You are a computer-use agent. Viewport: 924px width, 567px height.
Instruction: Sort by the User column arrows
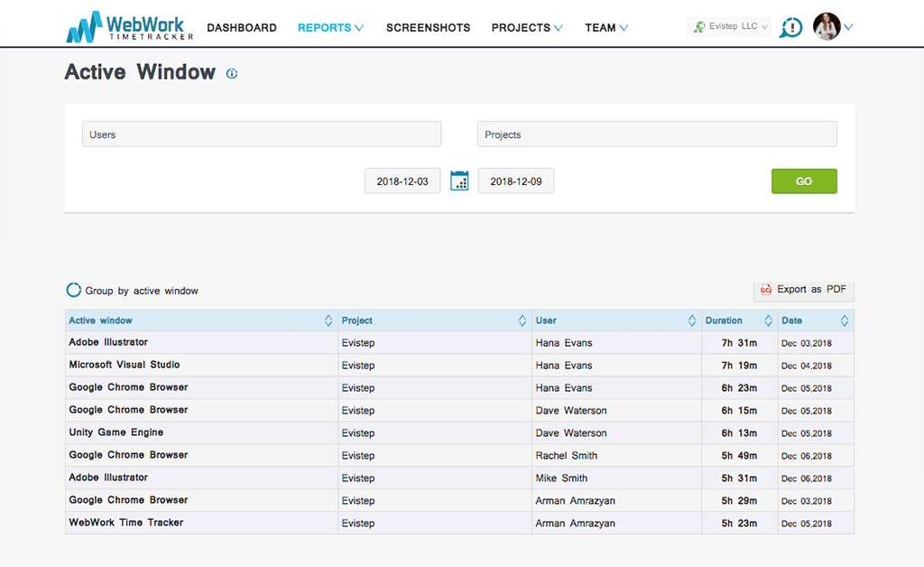click(x=692, y=321)
